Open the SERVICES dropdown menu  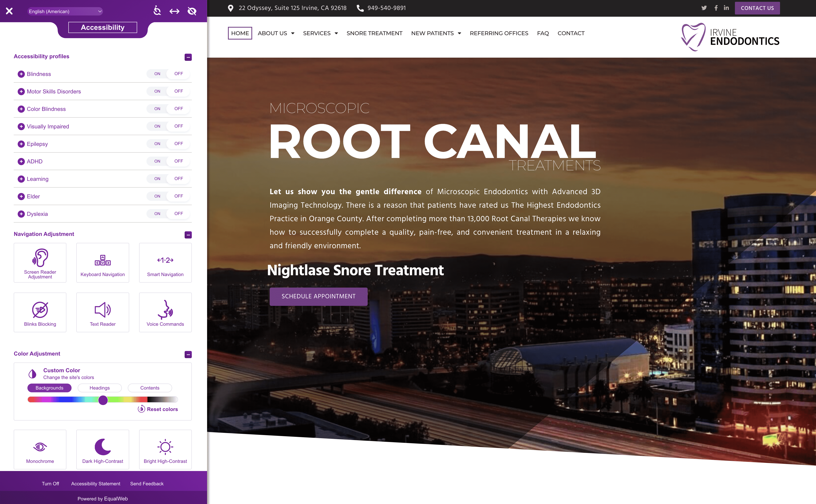(x=320, y=33)
